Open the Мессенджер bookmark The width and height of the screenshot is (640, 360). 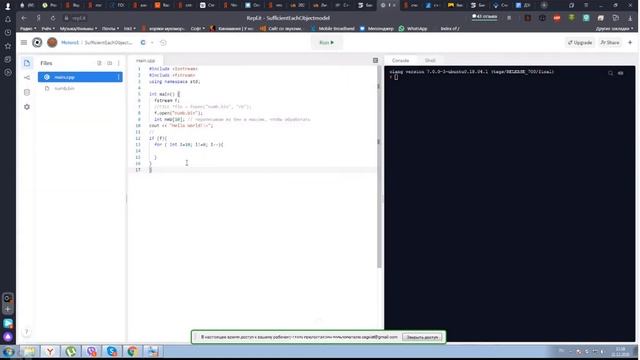point(377,29)
